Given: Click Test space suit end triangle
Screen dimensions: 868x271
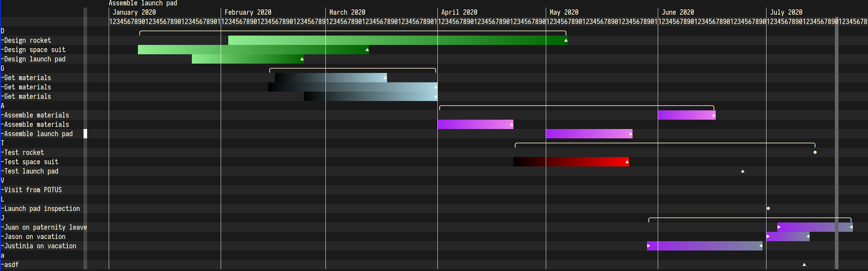Looking at the screenshot, I should (x=627, y=162).
